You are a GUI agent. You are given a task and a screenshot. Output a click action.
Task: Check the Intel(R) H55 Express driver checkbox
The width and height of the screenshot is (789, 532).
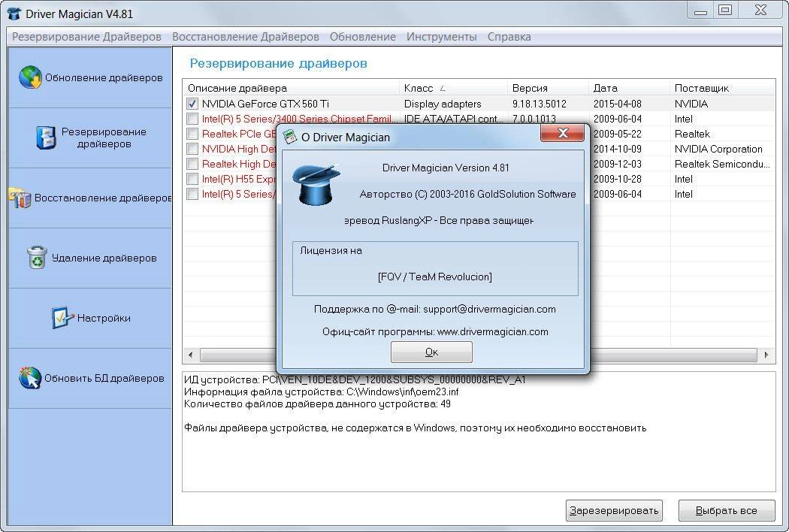pos(192,179)
